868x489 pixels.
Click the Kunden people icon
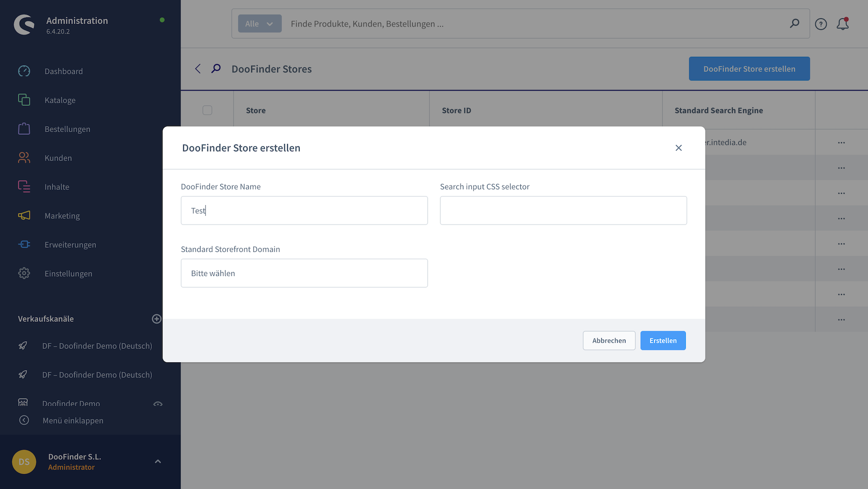(24, 158)
